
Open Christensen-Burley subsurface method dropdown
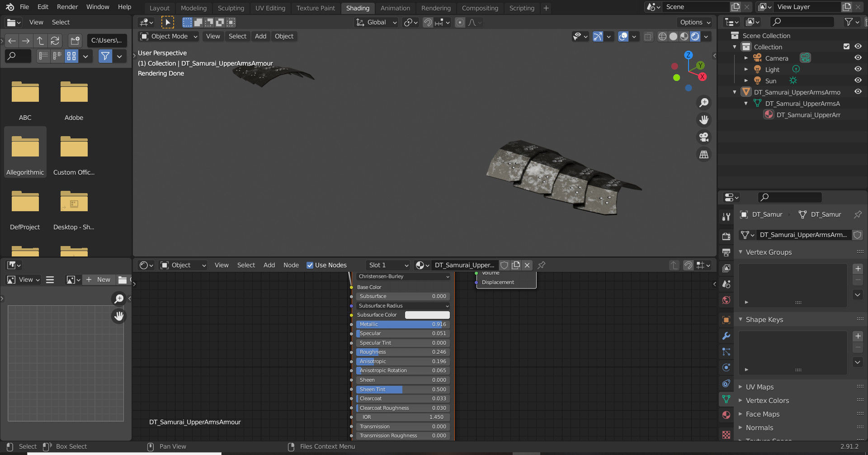coord(403,276)
